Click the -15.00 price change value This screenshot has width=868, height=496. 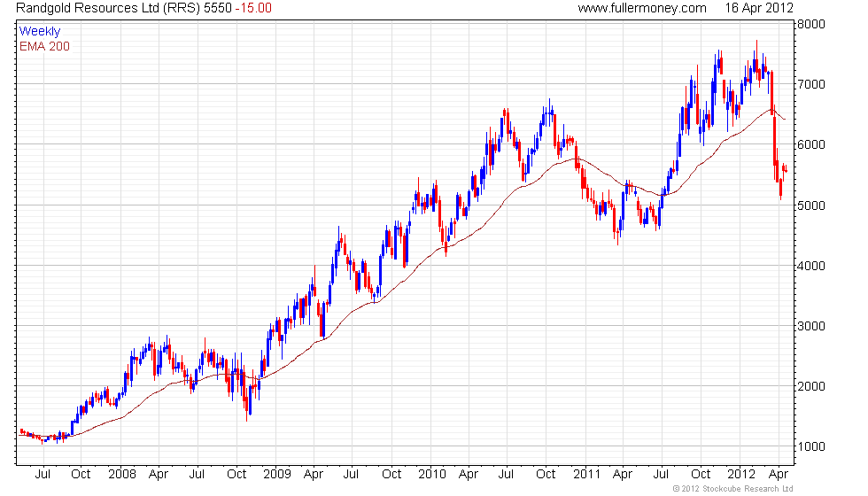[x=253, y=8]
